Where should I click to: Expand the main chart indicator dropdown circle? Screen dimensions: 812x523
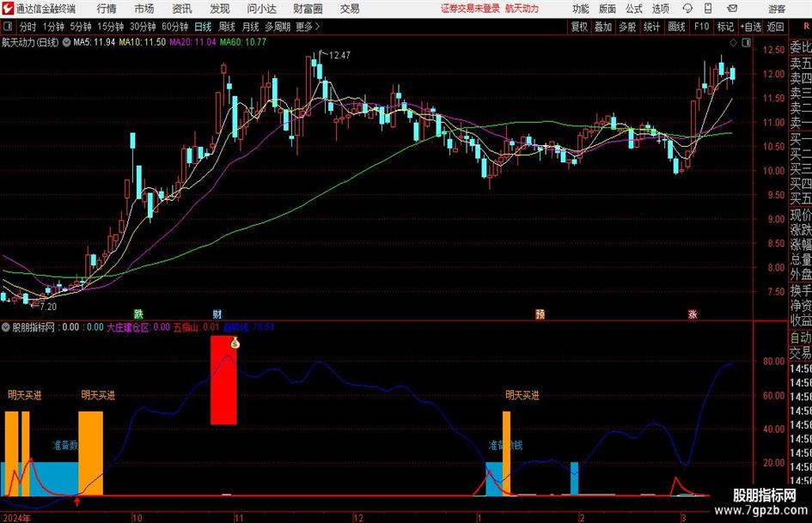pos(66,42)
